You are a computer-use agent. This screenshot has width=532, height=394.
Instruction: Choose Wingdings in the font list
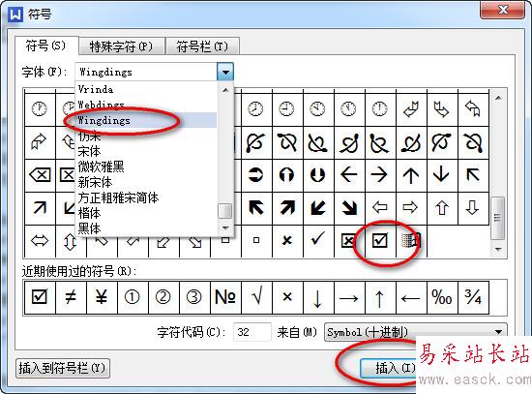coord(146,120)
